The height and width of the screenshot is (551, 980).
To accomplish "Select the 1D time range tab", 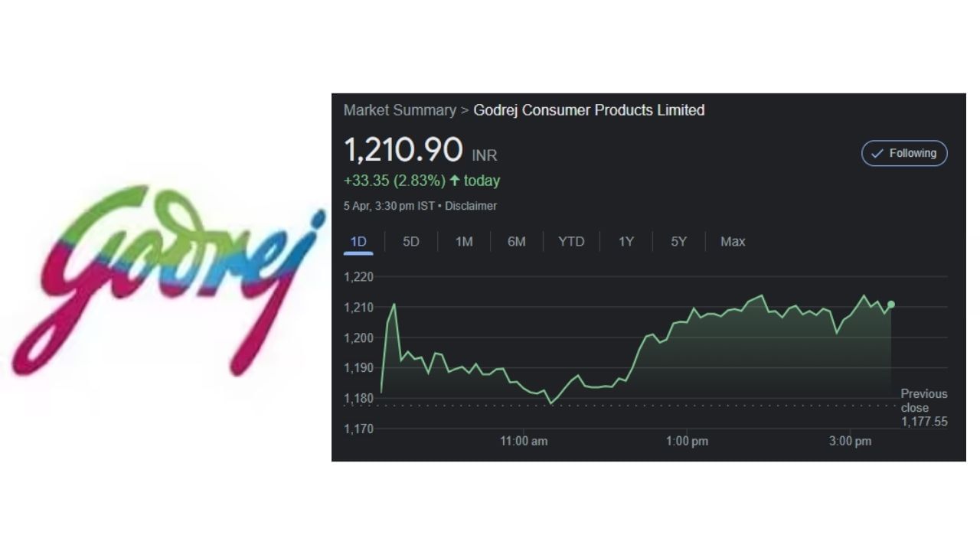I will click(358, 242).
